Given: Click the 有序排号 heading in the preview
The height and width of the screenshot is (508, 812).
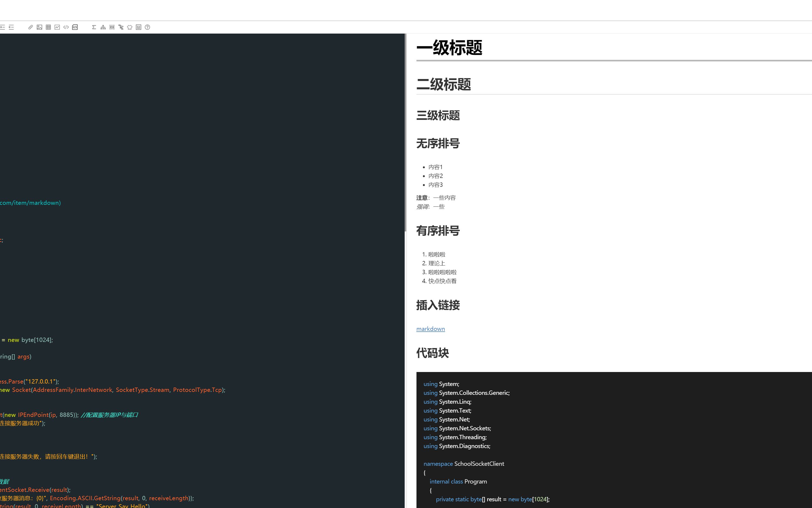Looking at the screenshot, I should [x=438, y=231].
